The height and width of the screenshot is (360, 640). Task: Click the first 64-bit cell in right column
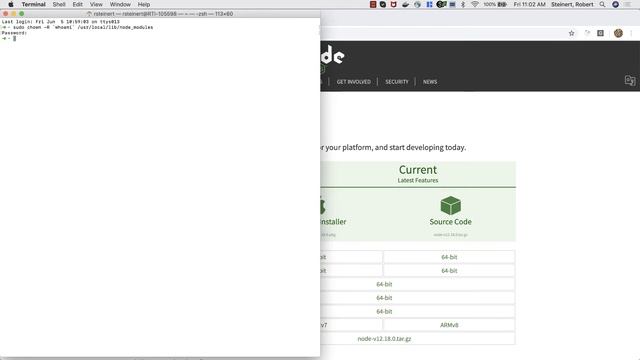click(449, 257)
